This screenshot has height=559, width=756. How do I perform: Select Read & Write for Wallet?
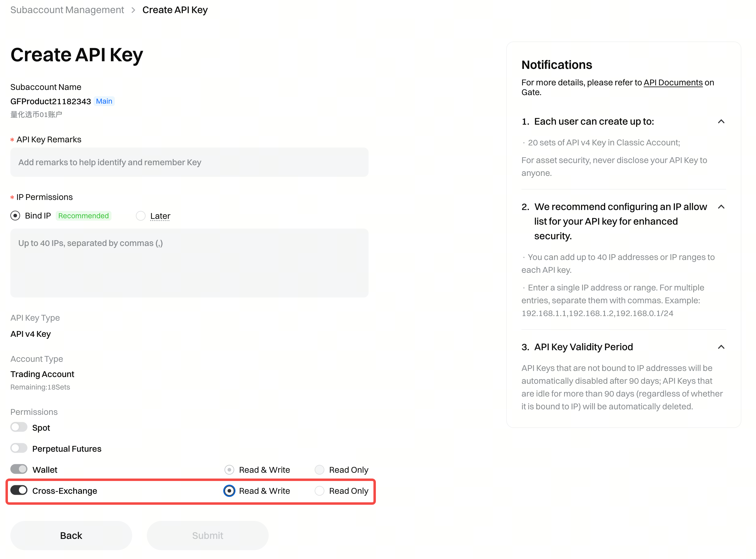[229, 470]
